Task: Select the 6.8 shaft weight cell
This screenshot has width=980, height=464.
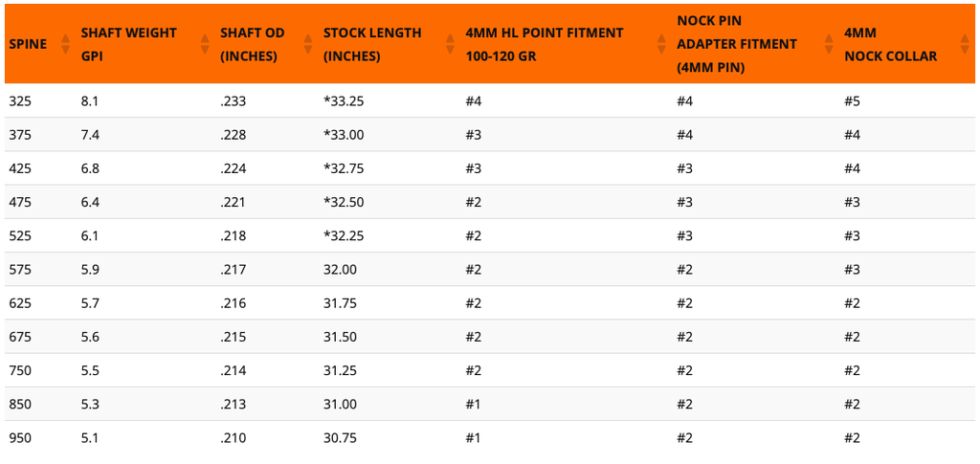Action: [x=90, y=168]
